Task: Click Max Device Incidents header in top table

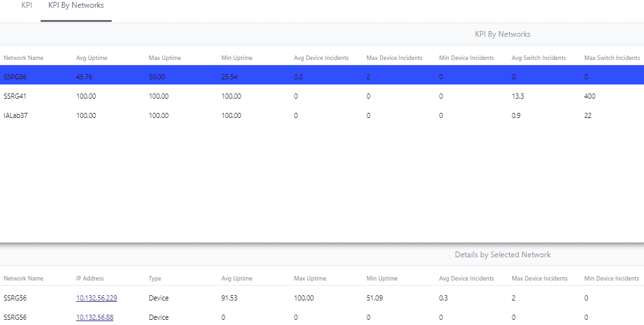Action: [x=394, y=58]
